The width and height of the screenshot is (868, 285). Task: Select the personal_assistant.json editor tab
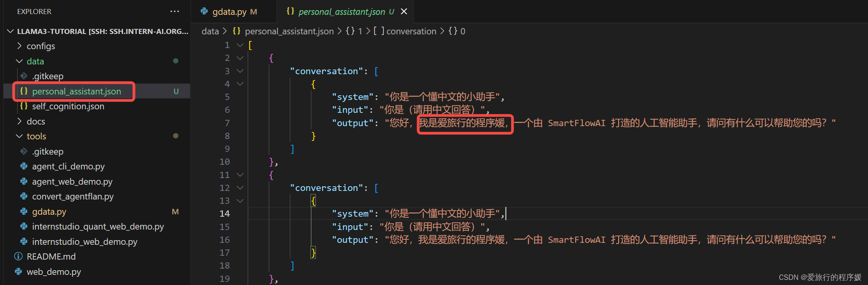[345, 12]
